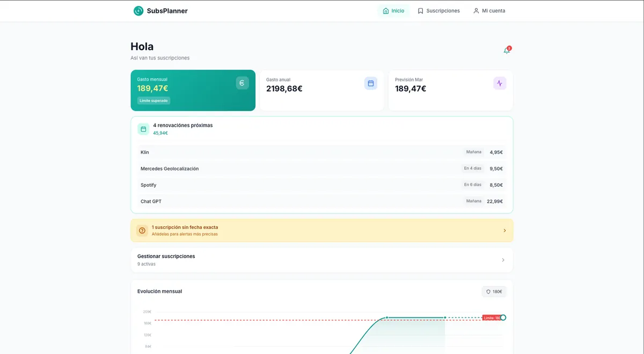Screen dimensions: 644x354
Task: Click the question mark icon in yellow alert
Action: point(142,231)
